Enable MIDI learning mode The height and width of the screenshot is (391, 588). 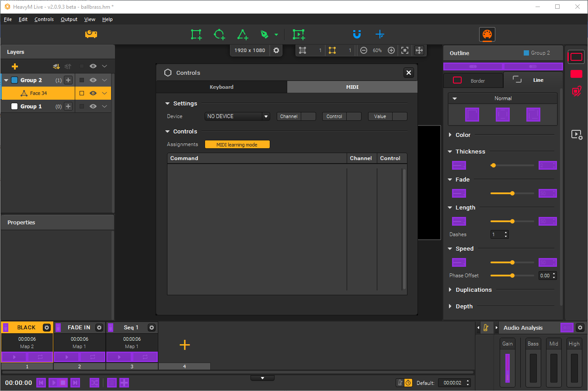pos(237,144)
